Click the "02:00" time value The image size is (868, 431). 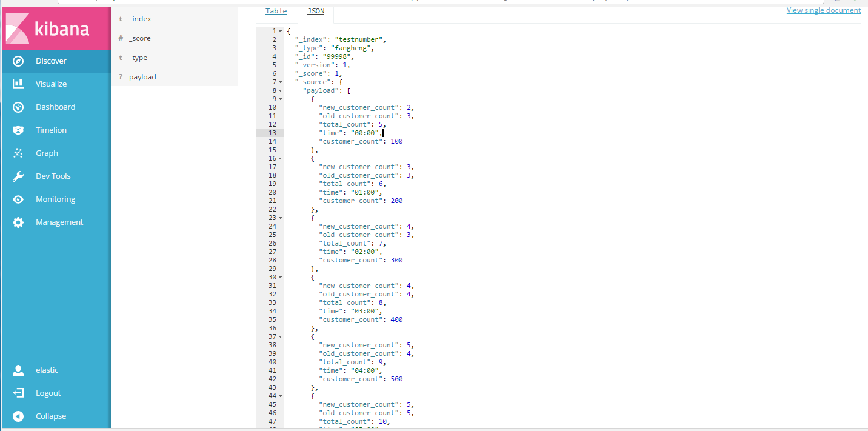click(x=365, y=252)
